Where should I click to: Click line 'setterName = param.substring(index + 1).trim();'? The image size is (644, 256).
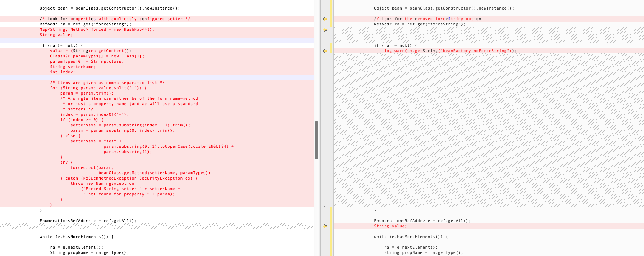[130, 125]
